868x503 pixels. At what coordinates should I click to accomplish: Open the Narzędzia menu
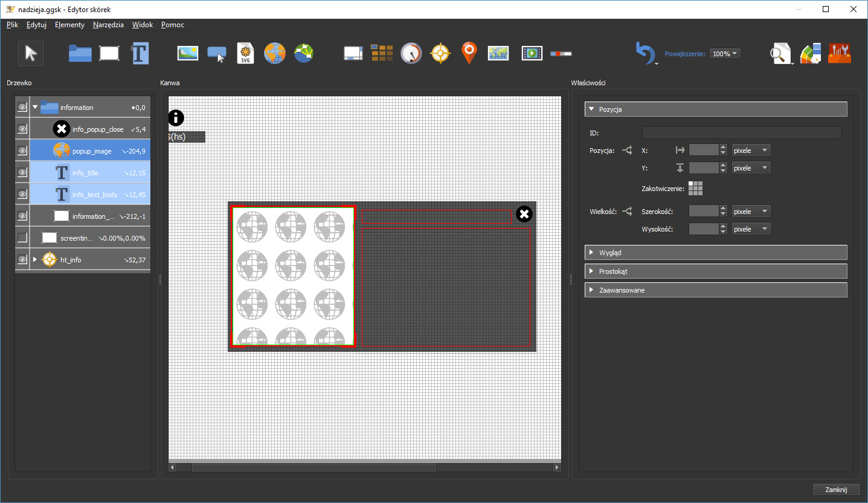coord(108,25)
